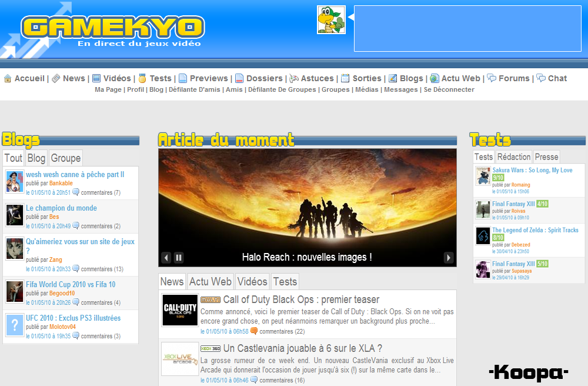This screenshot has width=588, height=386.
Task: Switch to Actu Web tab under article
Action: click(x=211, y=282)
